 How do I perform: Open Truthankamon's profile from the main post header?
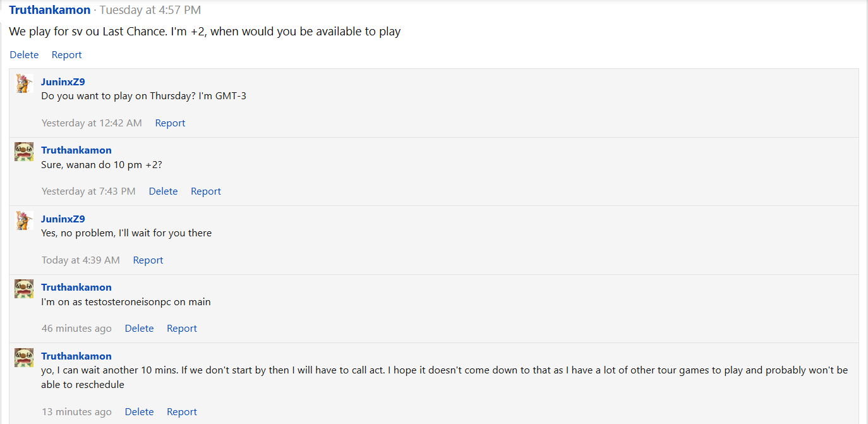[50, 10]
